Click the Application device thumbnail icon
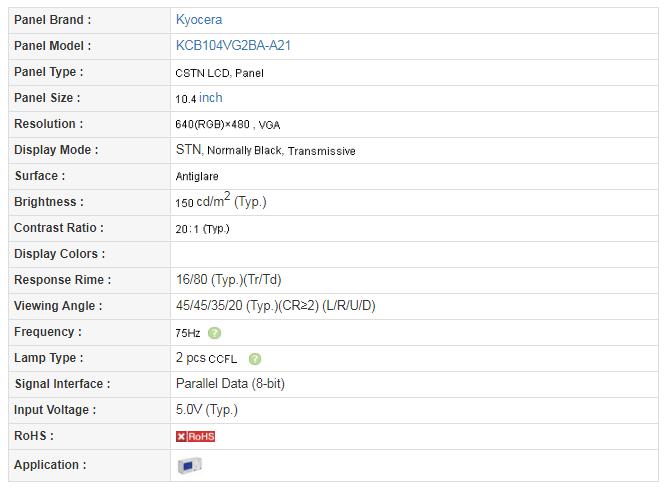The height and width of the screenshot is (487, 665). (x=190, y=465)
